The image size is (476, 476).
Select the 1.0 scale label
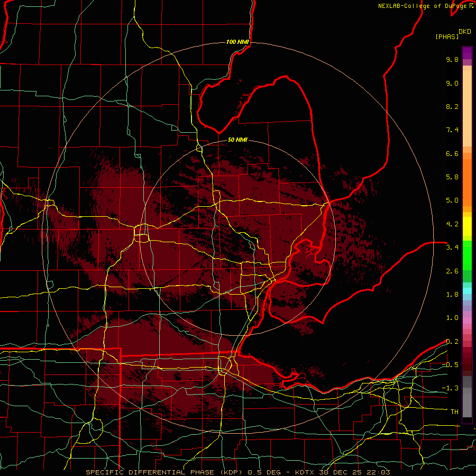pyautogui.click(x=452, y=318)
